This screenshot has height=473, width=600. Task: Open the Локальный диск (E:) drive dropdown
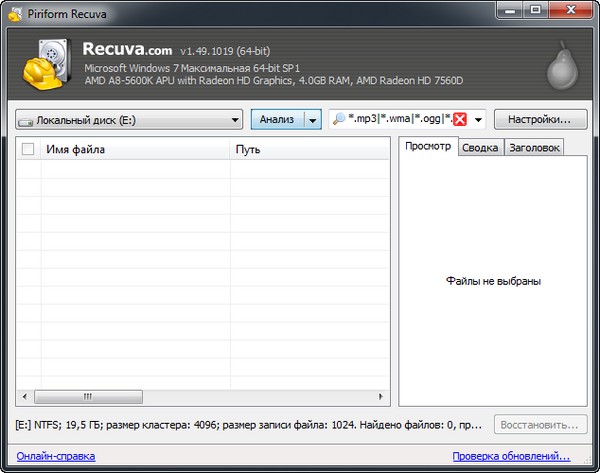point(235,120)
